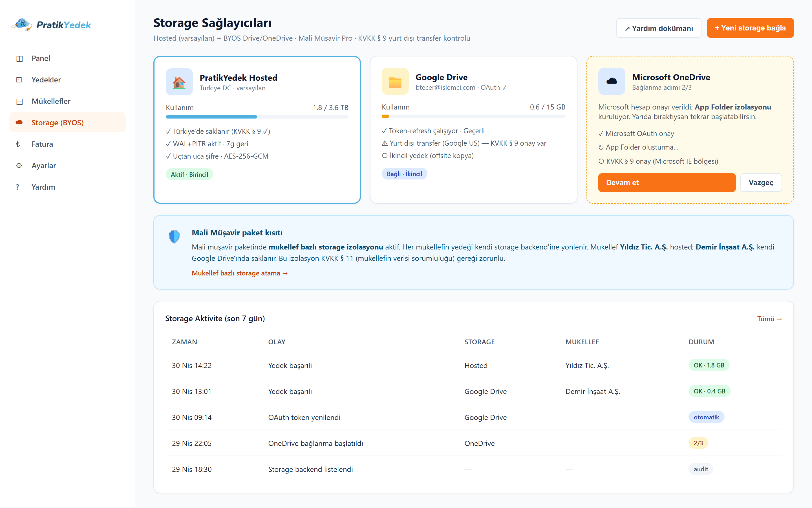This screenshot has height=508, width=812.
Task: Click the Mükellefler sidebar icon
Action: [x=19, y=102]
